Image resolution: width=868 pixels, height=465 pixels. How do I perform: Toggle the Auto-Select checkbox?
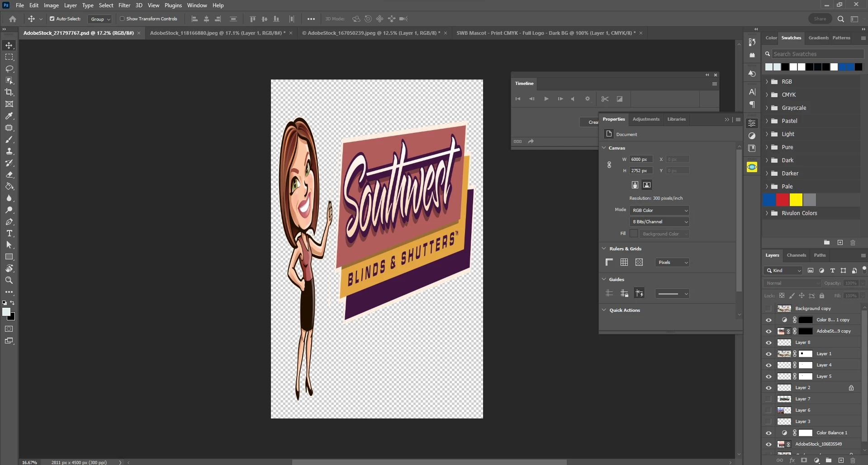pos(52,19)
